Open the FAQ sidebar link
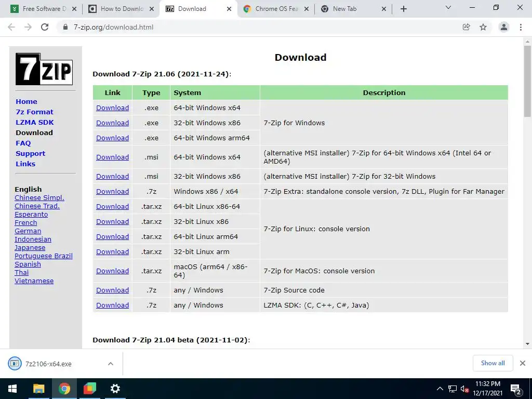Image resolution: width=532 pixels, height=399 pixels. point(23,143)
